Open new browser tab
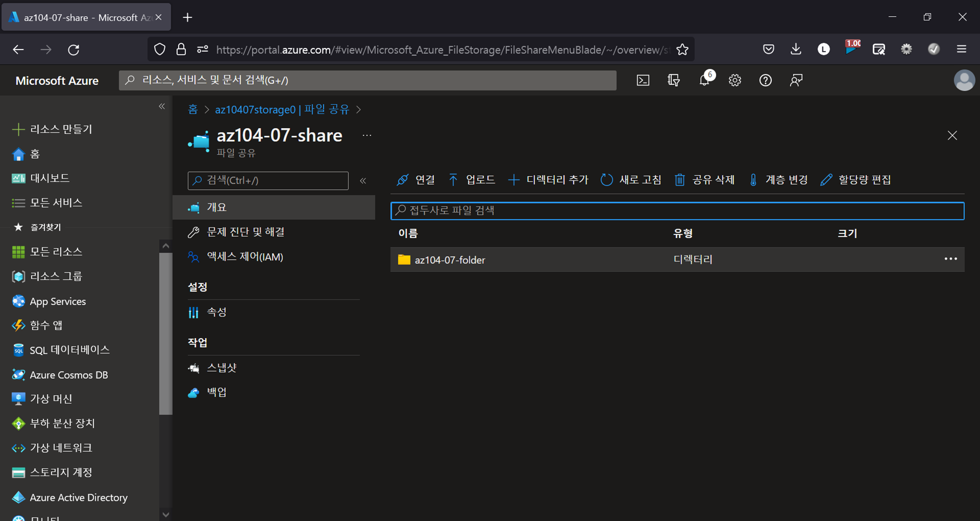Screen dimensions: 980x521 [x=187, y=18]
